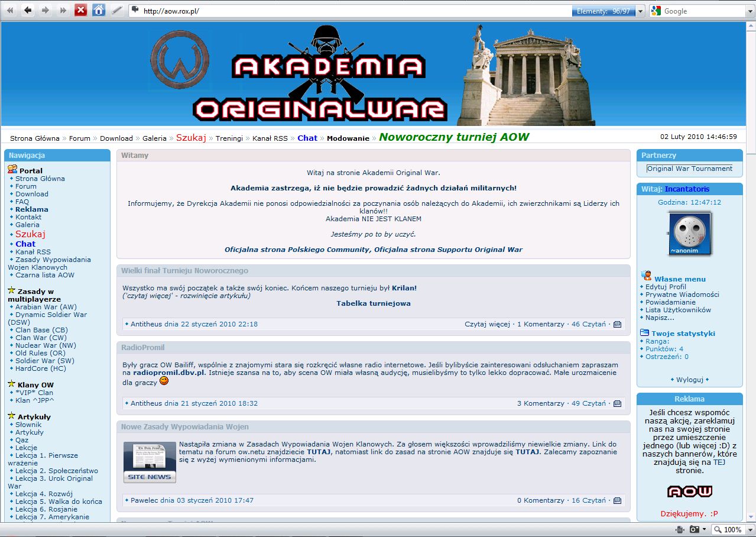
Task: Open Kontakt in the sidebar
Action: [28, 216]
